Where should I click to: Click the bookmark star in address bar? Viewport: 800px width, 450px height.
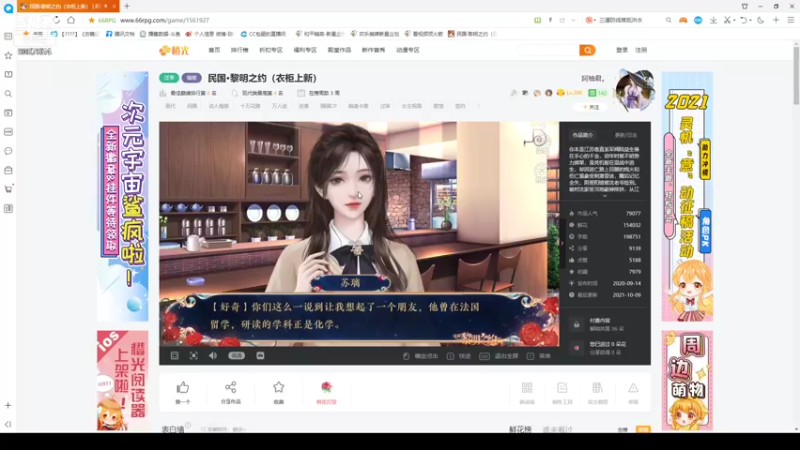coord(91,20)
